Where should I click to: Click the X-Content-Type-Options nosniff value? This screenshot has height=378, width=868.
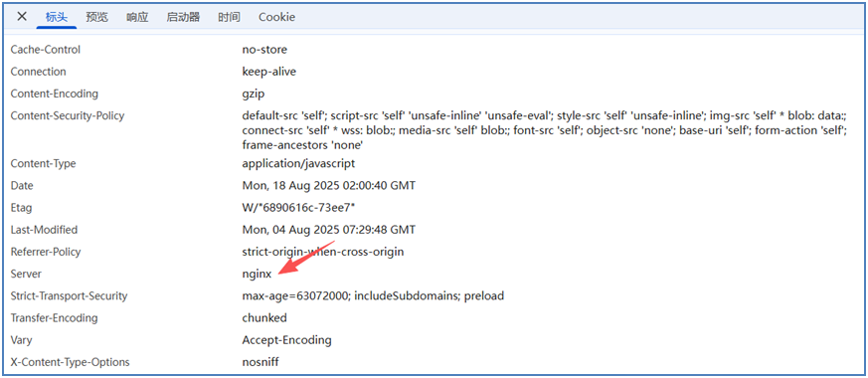click(x=260, y=362)
